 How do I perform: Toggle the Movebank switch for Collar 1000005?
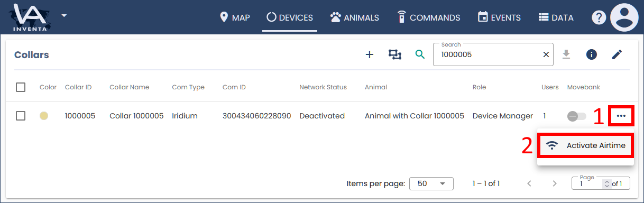pyautogui.click(x=576, y=116)
